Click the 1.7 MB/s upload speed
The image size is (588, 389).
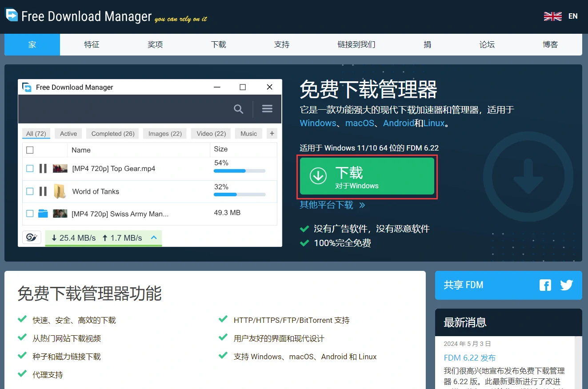pyautogui.click(x=122, y=238)
